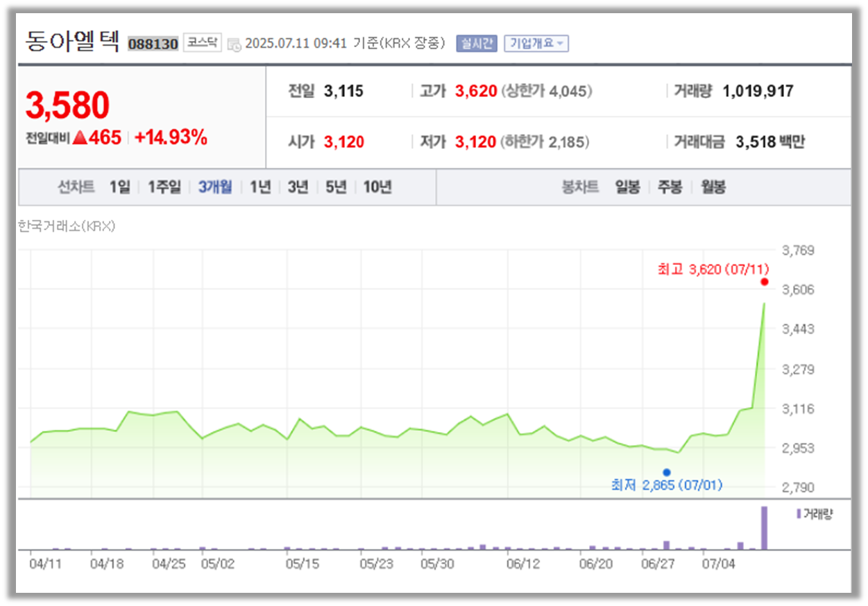Click the 3,116 price axis label

(798, 408)
